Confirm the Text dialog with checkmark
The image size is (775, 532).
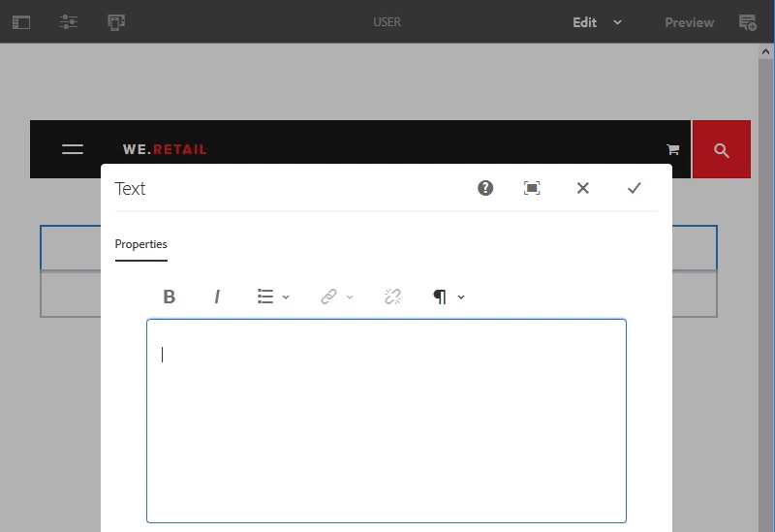point(635,188)
